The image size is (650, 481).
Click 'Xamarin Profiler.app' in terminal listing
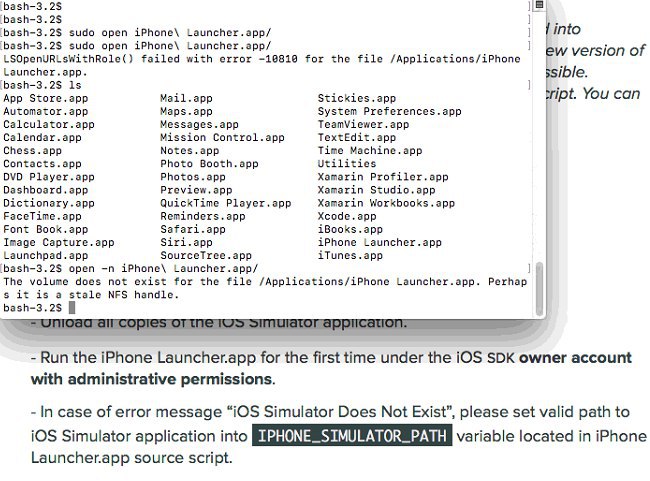pyautogui.click(x=383, y=177)
